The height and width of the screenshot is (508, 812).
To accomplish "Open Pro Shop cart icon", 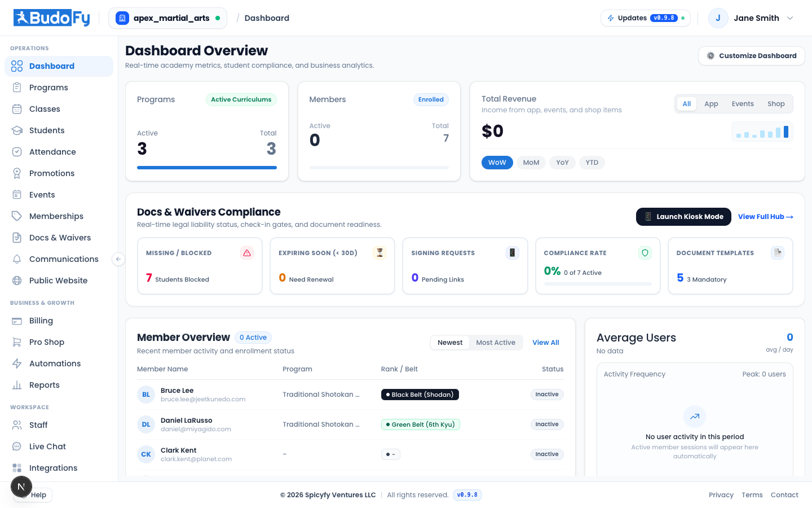I will [x=17, y=342].
